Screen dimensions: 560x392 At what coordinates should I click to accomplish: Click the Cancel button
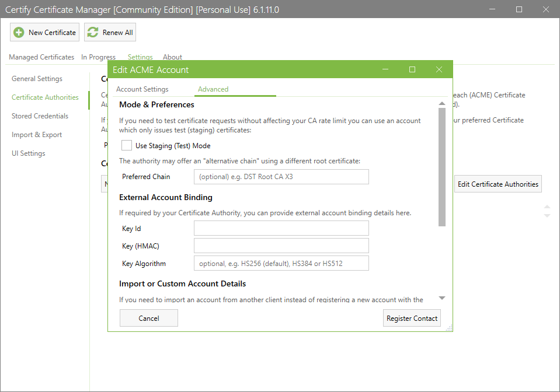click(x=148, y=318)
